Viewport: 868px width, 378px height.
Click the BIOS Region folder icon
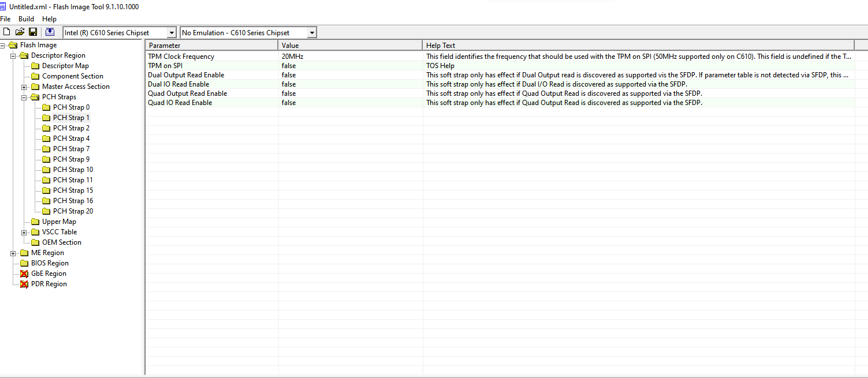pos(24,263)
